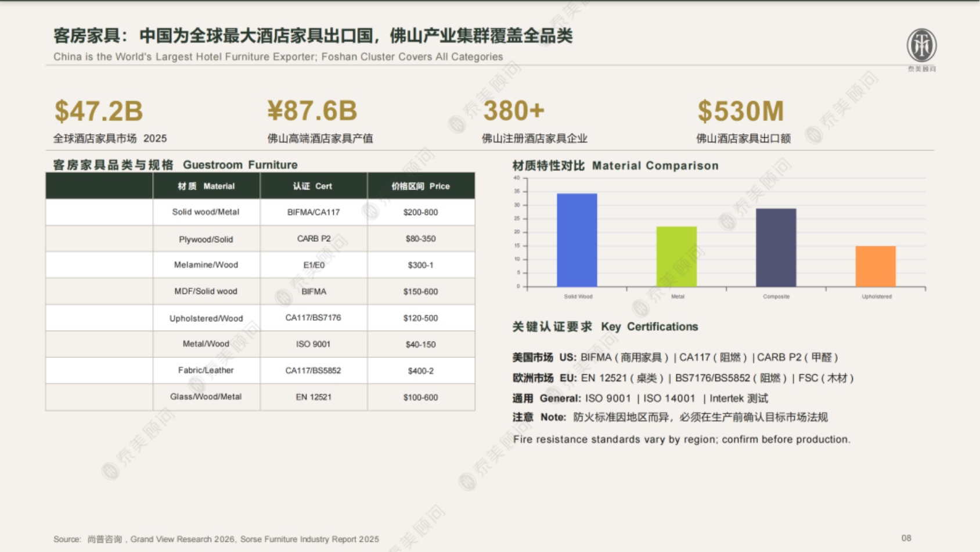Viewport: 980px width, 552px height.
Task: Click the English subtitle about Foshan Cluster
Action: click(278, 57)
